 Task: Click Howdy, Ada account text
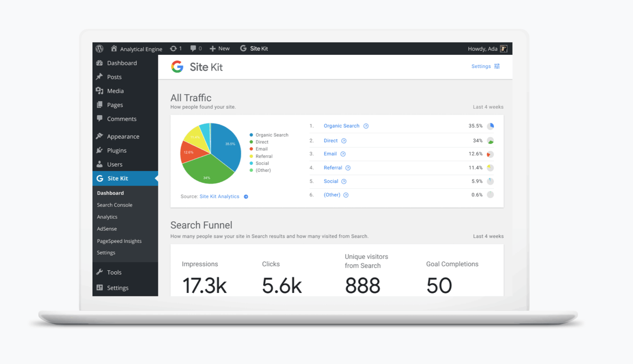(483, 48)
